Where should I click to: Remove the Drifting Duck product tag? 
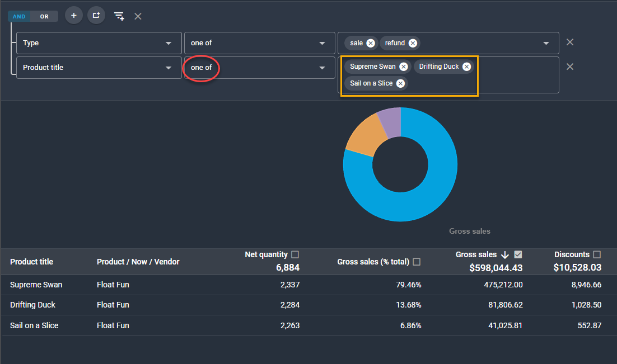466,67
